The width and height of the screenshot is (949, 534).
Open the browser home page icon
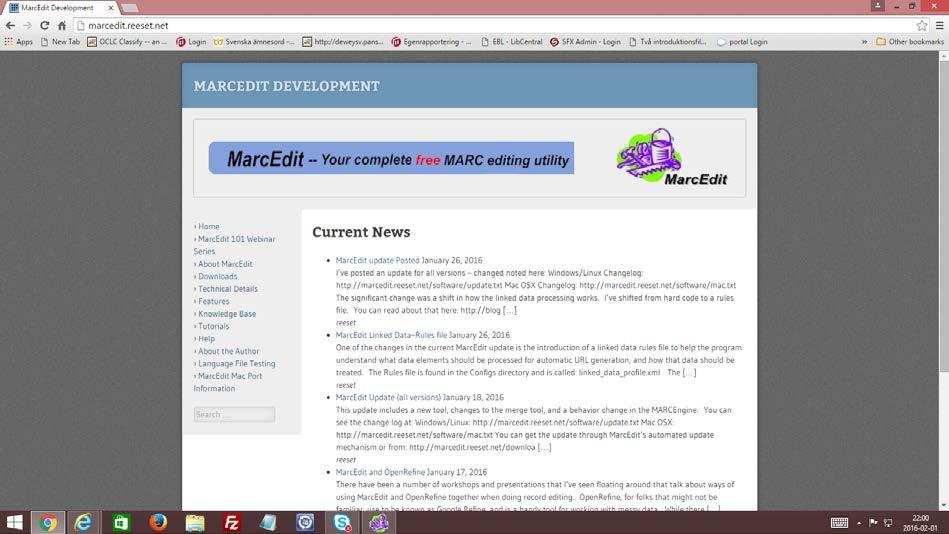click(x=62, y=25)
